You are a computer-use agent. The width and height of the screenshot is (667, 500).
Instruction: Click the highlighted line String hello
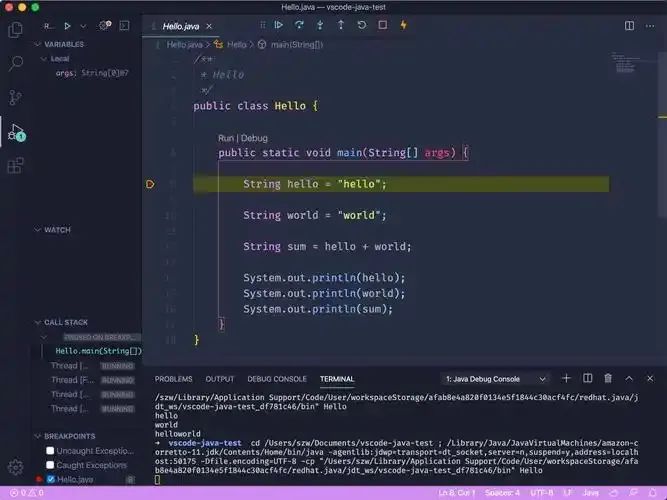[401, 184]
